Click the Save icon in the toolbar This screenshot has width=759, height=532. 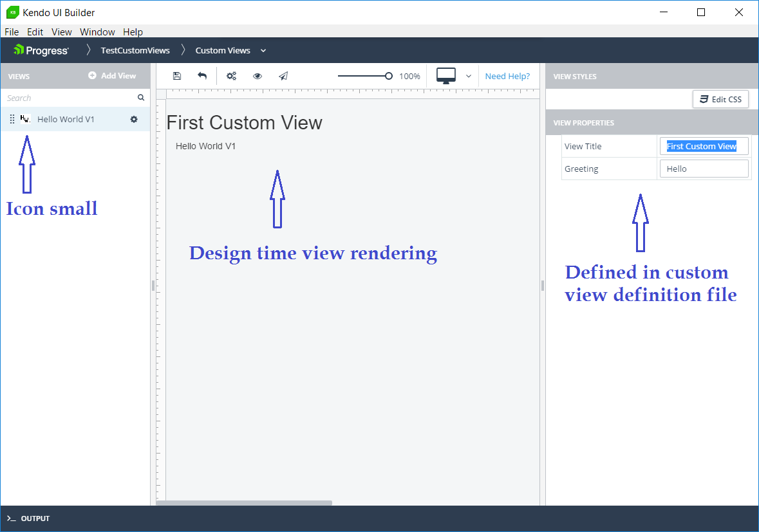(177, 76)
